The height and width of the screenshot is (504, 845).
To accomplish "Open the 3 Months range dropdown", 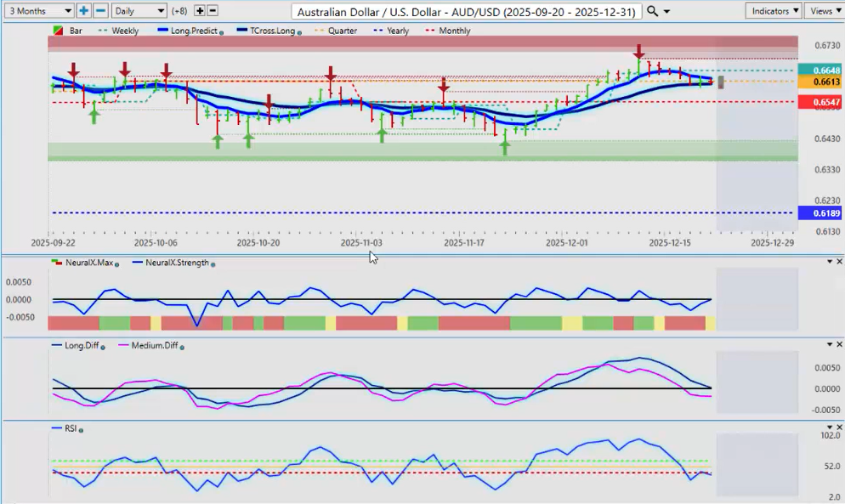I will pos(38,11).
